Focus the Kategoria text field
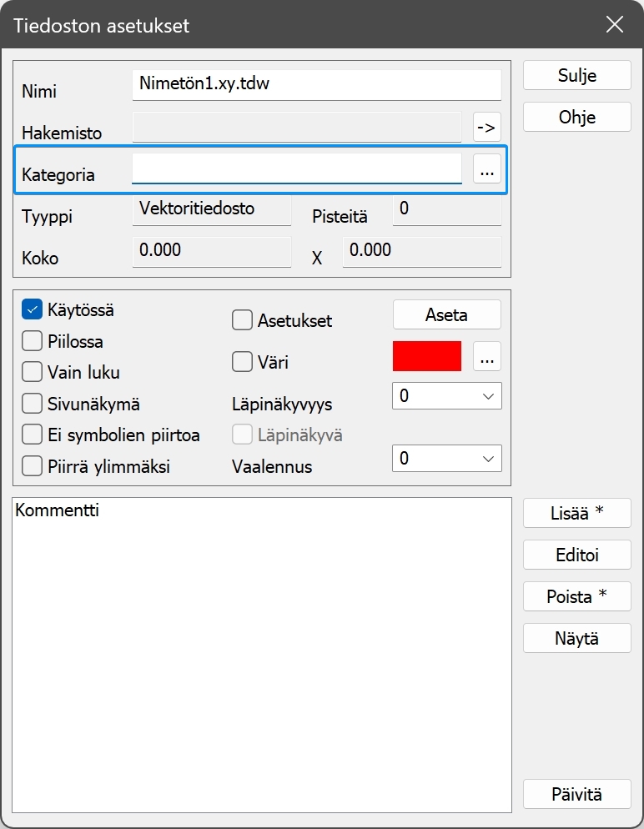Image resolution: width=644 pixels, height=829 pixels. click(297, 168)
